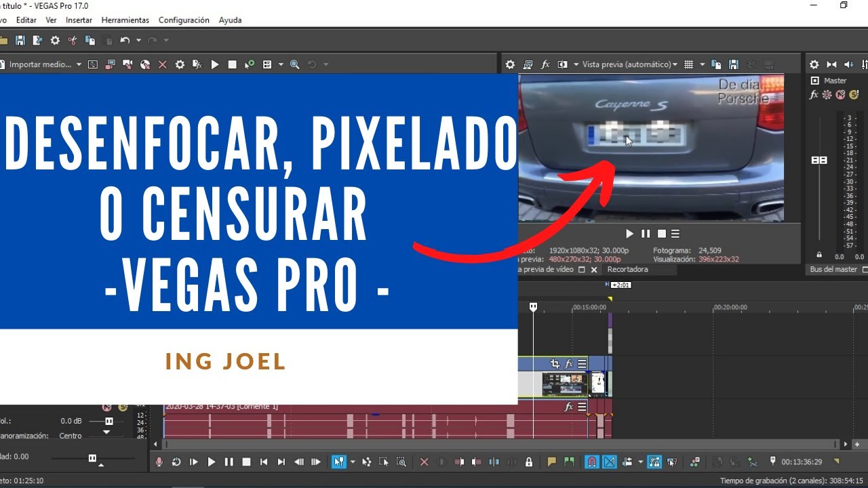Open the Configuración menu

pos(184,20)
